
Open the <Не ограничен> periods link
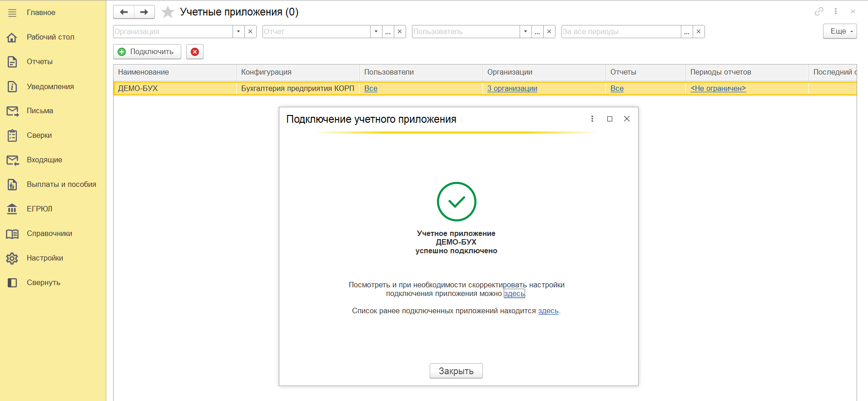(718, 89)
